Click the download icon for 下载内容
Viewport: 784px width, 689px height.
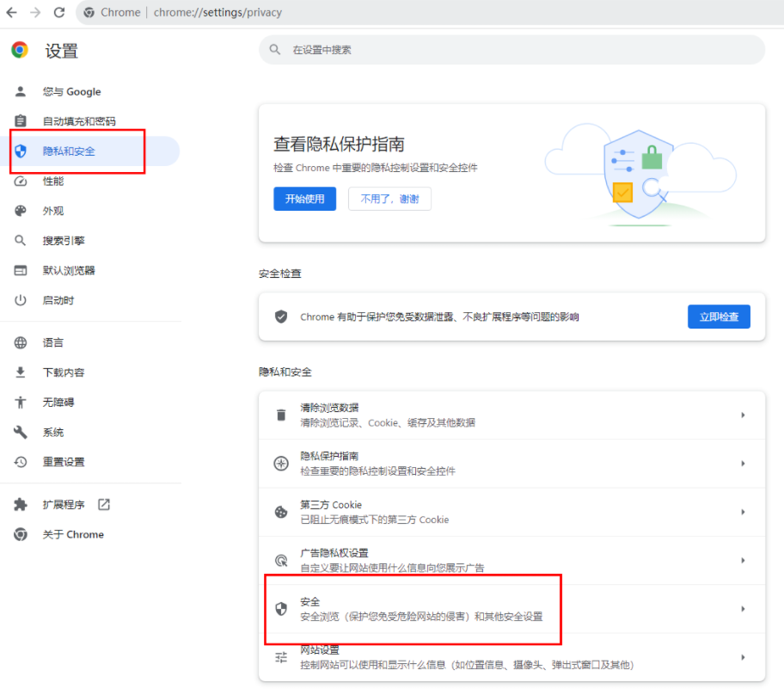click(21, 372)
